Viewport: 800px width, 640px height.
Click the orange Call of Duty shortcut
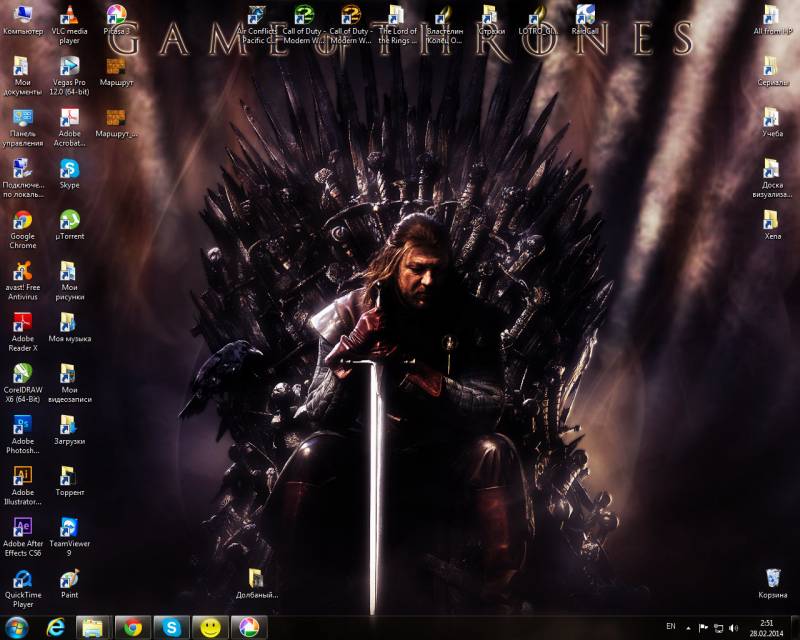click(x=351, y=24)
